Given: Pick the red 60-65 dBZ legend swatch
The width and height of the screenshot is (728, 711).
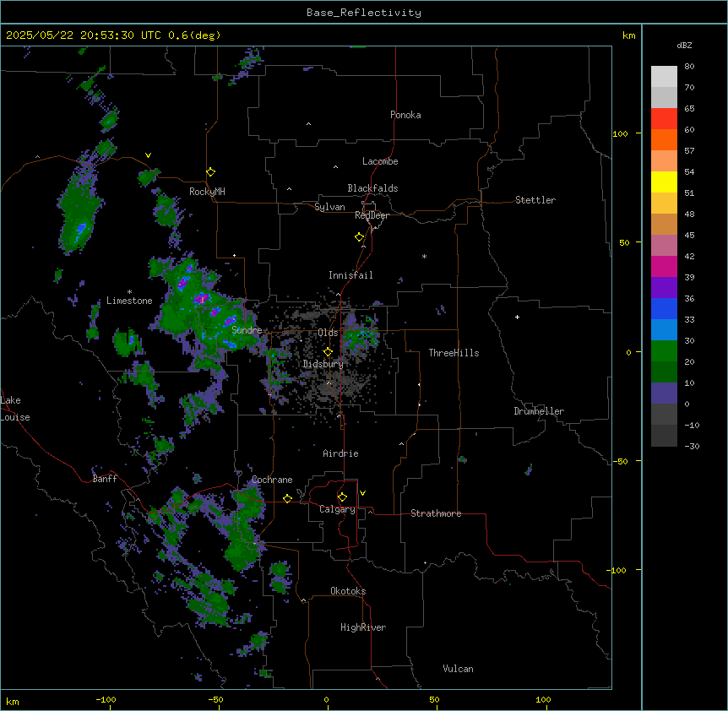Looking at the screenshot, I should pyautogui.click(x=664, y=118).
